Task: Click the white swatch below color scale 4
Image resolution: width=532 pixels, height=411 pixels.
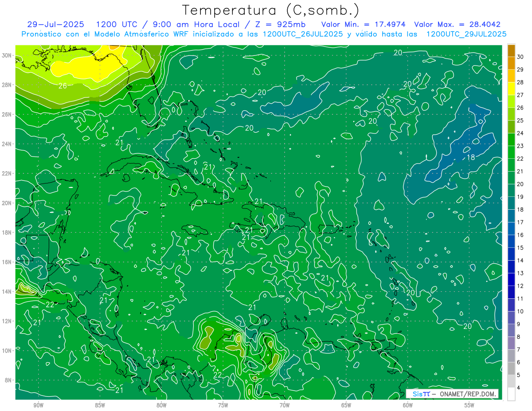Action: (511, 394)
